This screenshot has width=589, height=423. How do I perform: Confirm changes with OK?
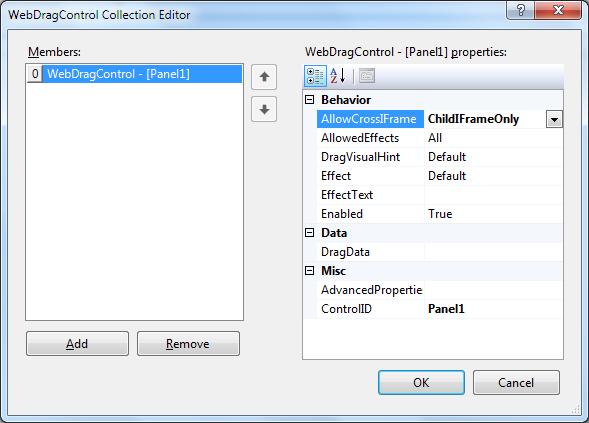[x=421, y=382]
